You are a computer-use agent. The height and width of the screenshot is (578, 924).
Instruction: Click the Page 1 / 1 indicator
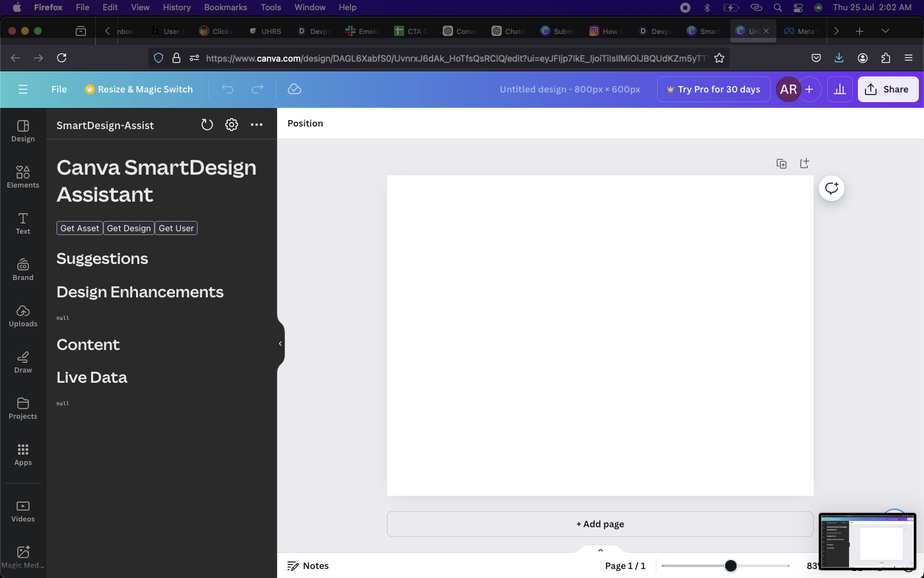pyautogui.click(x=625, y=566)
